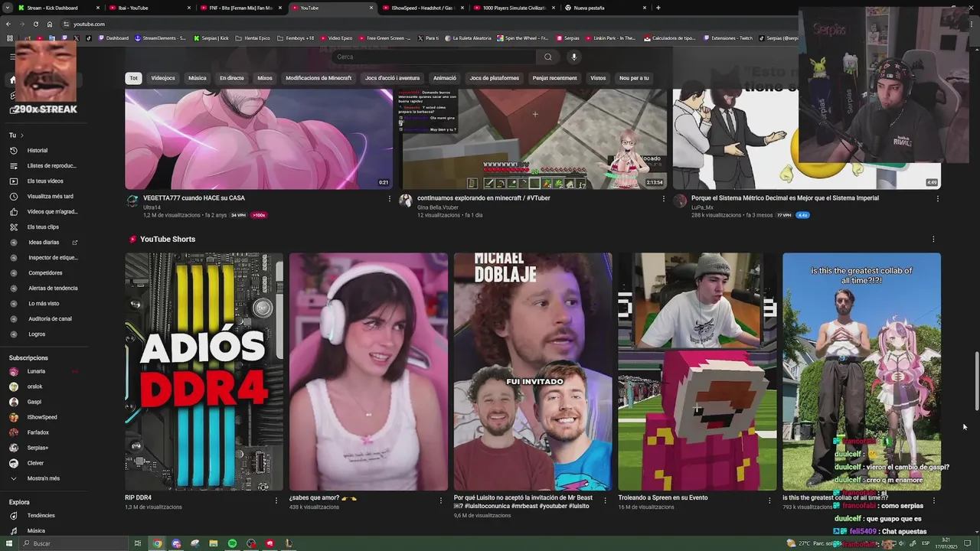Select the En directe filter chip
The image size is (980, 551).
click(x=232, y=78)
